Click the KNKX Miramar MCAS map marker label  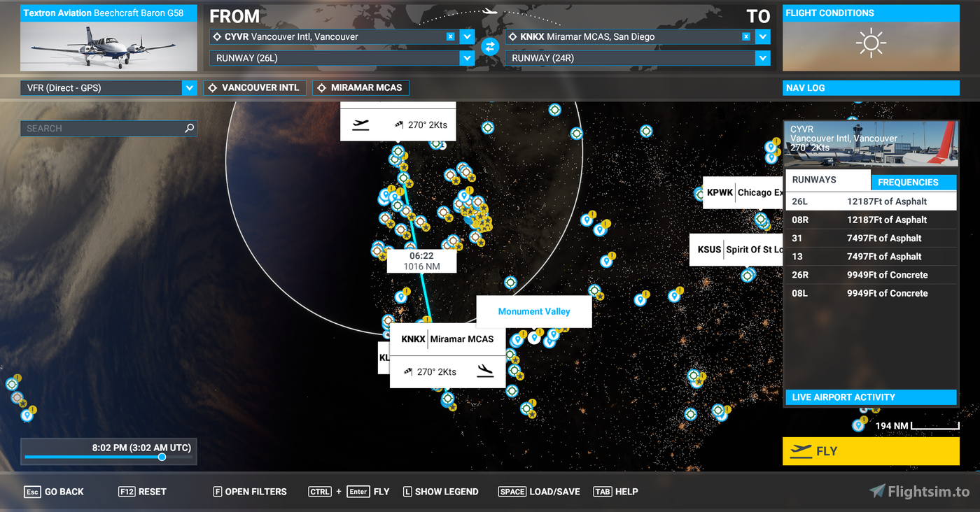447,339
